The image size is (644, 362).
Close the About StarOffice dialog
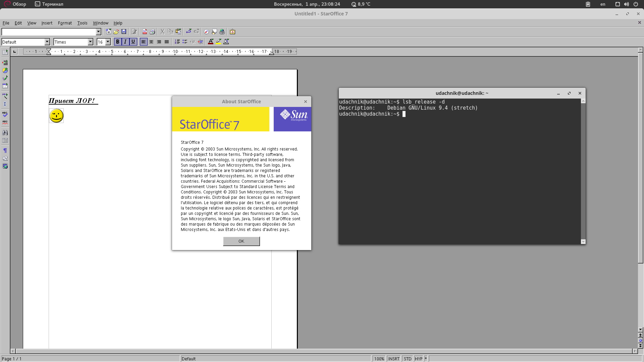(x=306, y=102)
